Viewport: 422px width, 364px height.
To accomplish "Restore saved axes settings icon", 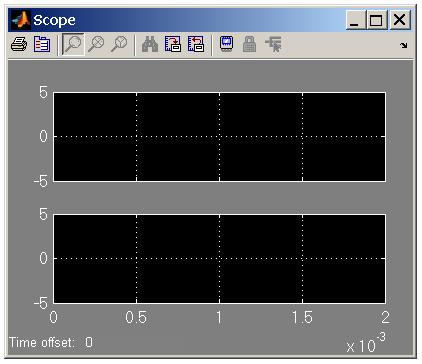I will pos(196,44).
